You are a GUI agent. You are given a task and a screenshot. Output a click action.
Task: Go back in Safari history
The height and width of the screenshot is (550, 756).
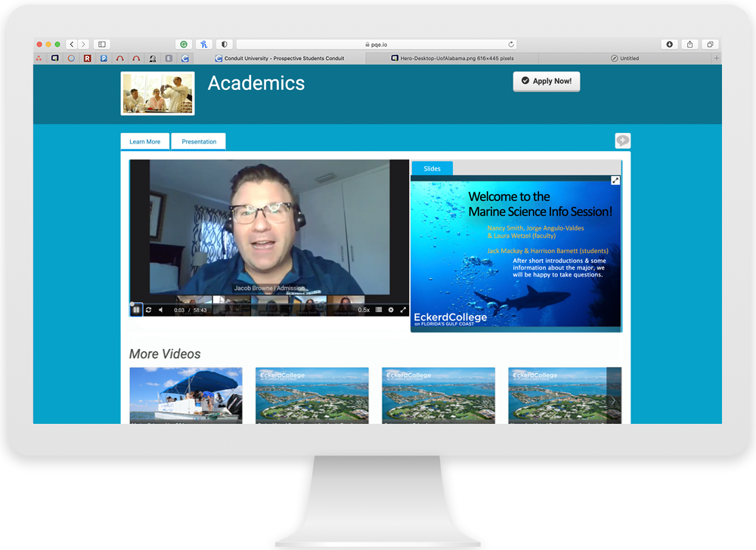tap(72, 45)
